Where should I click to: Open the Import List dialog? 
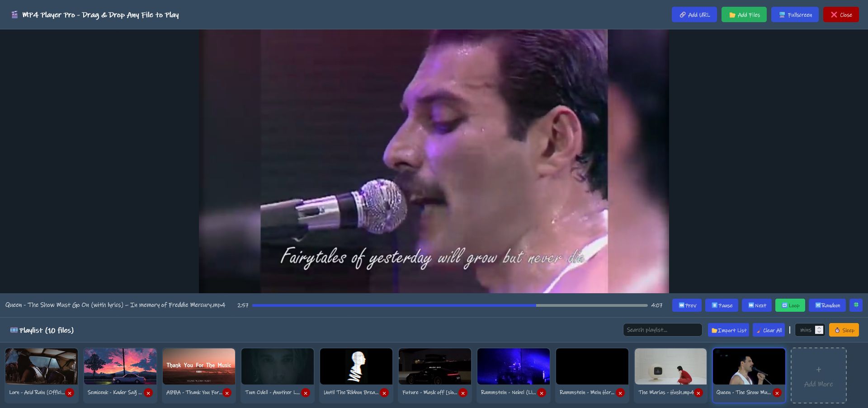(728, 330)
